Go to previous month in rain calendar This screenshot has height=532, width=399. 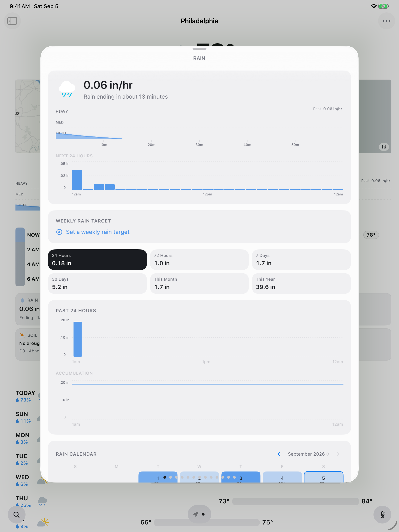click(x=279, y=454)
